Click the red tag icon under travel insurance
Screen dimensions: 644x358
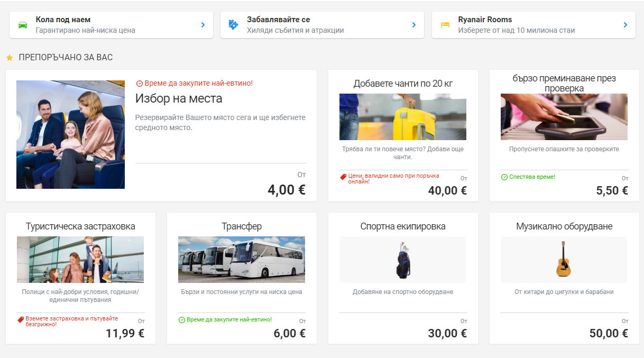tap(21, 319)
